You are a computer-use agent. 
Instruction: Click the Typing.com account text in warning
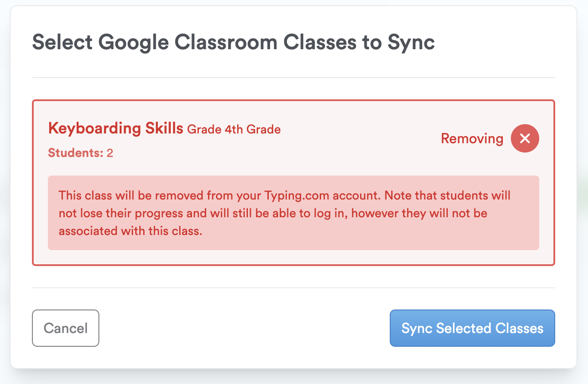tap(323, 195)
